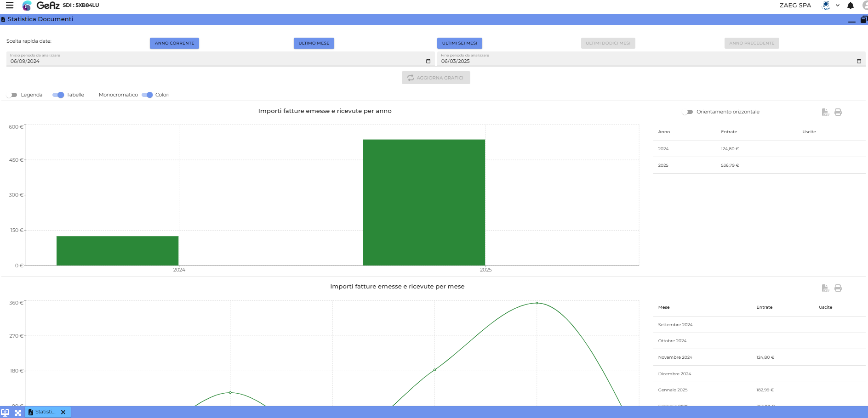Viewport: 868px width, 418px height.
Task: Click the monitor download icon in bottom bar
Action: pyautogui.click(x=5, y=412)
